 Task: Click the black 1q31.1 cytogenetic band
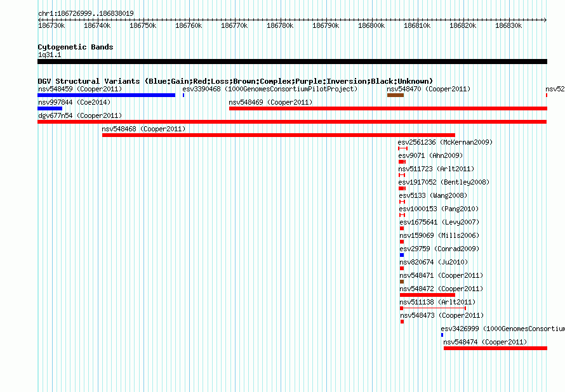point(292,62)
